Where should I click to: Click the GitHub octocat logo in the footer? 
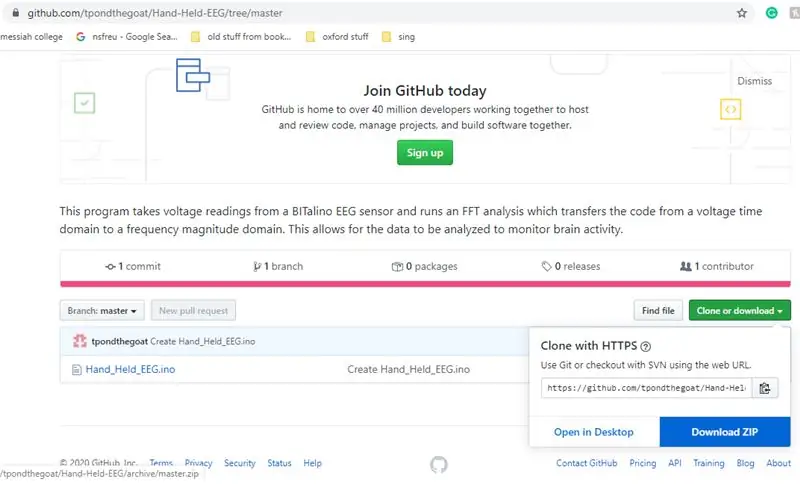[438, 464]
